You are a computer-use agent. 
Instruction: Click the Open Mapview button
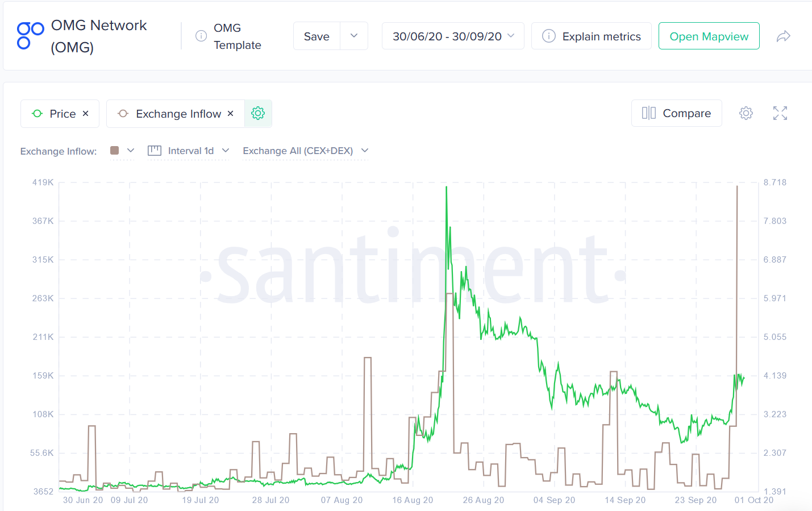pyautogui.click(x=709, y=36)
